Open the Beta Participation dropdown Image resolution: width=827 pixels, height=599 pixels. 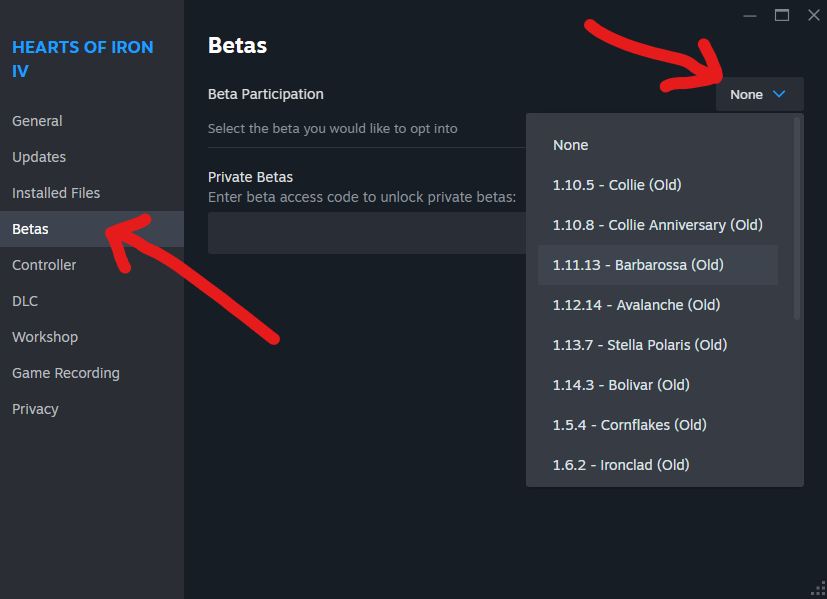point(759,94)
